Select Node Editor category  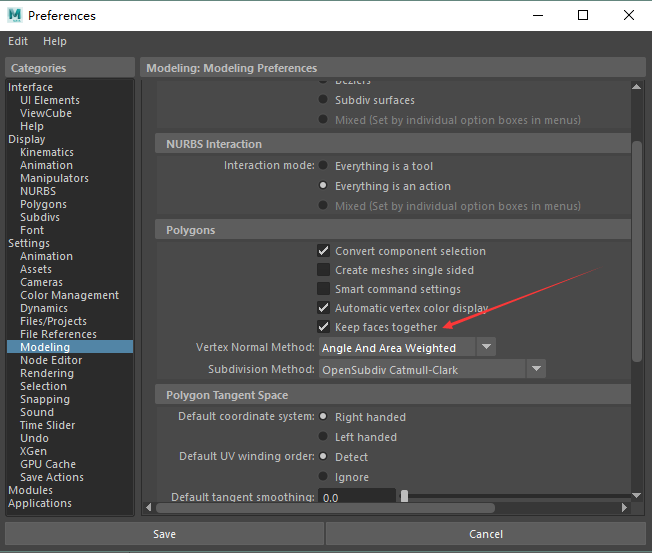point(51,360)
